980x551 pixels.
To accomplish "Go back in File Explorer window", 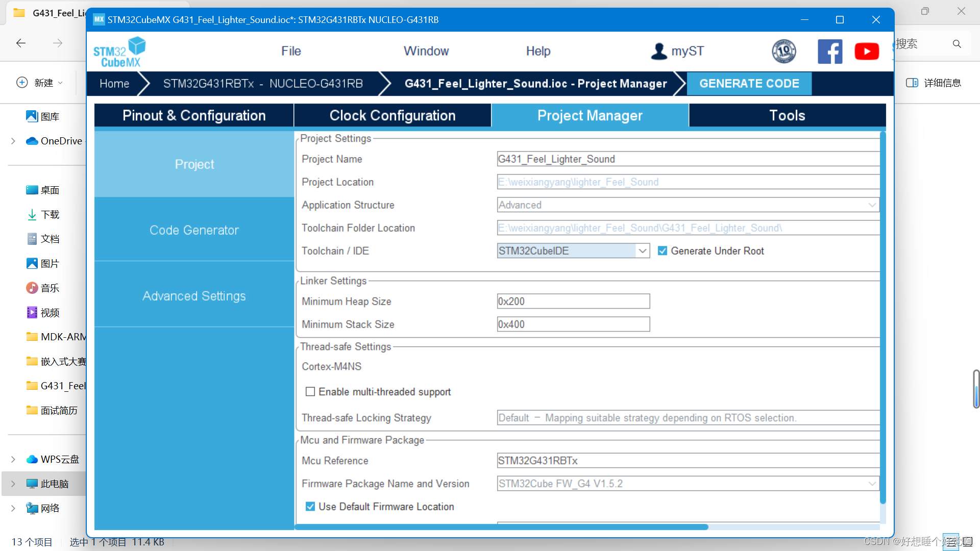I will click(x=21, y=43).
